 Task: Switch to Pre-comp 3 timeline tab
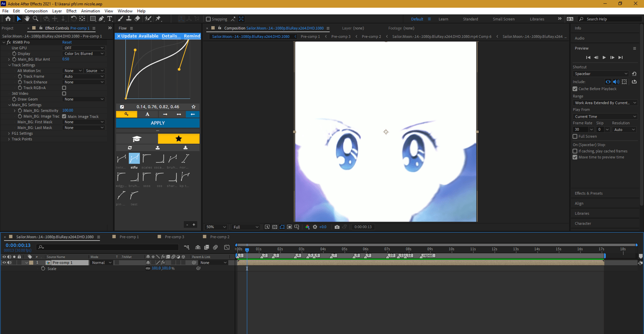click(x=174, y=237)
